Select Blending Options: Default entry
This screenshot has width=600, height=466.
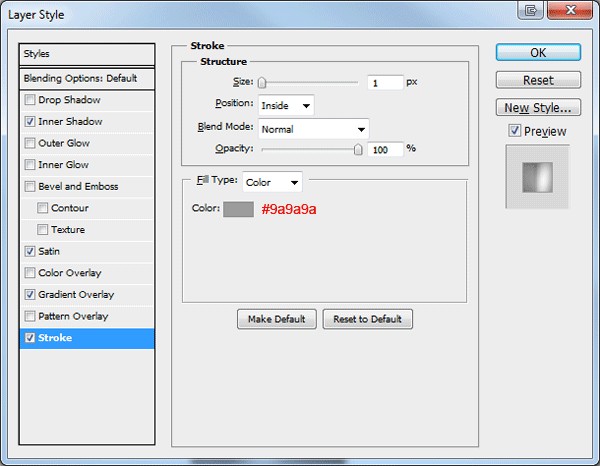[x=87, y=78]
